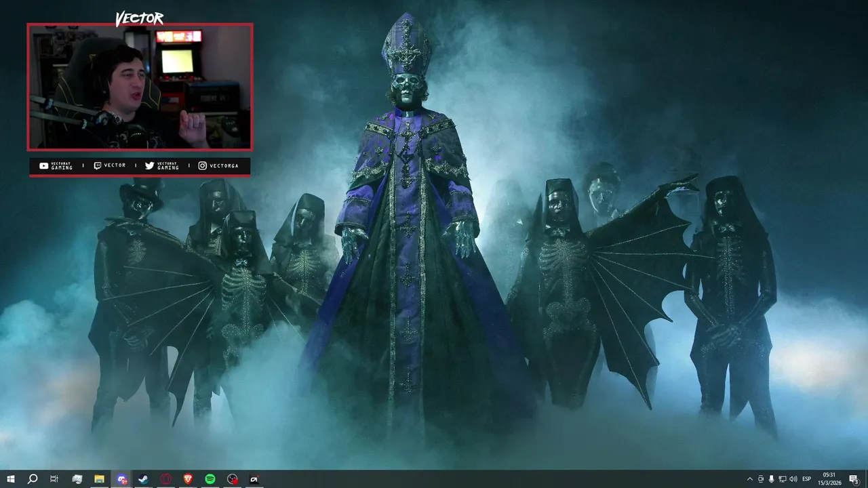Launch Steam from the taskbar
This screenshot has width=868, height=488.
pos(144,479)
